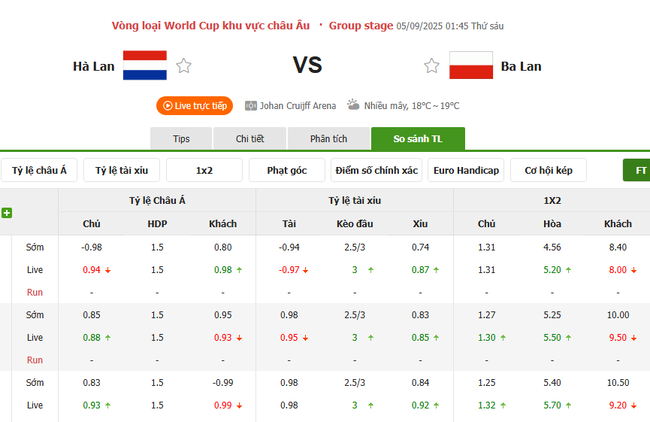Click the green FT button
Viewport: 650px width, 422px height.
coord(638,171)
